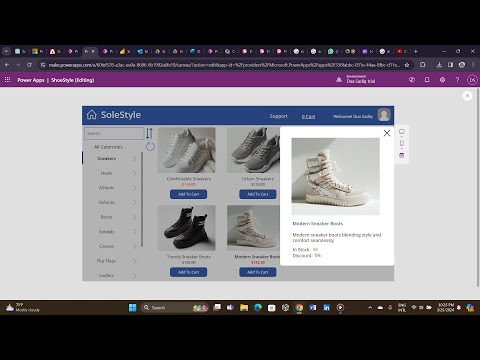The width and height of the screenshot is (480, 360).
Task: Open browser downloads icon
Action: tap(439, 65)
